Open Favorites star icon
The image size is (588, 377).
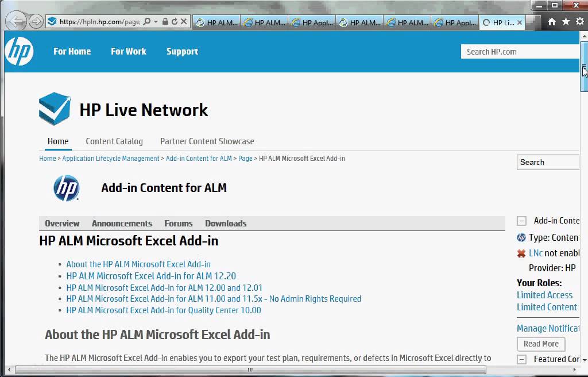(566, 22)
